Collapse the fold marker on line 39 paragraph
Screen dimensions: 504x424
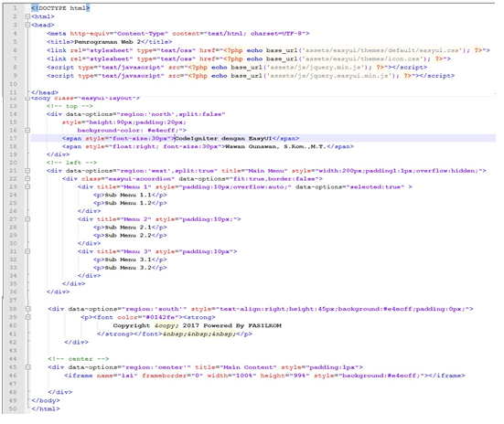(x=28, y=317)
